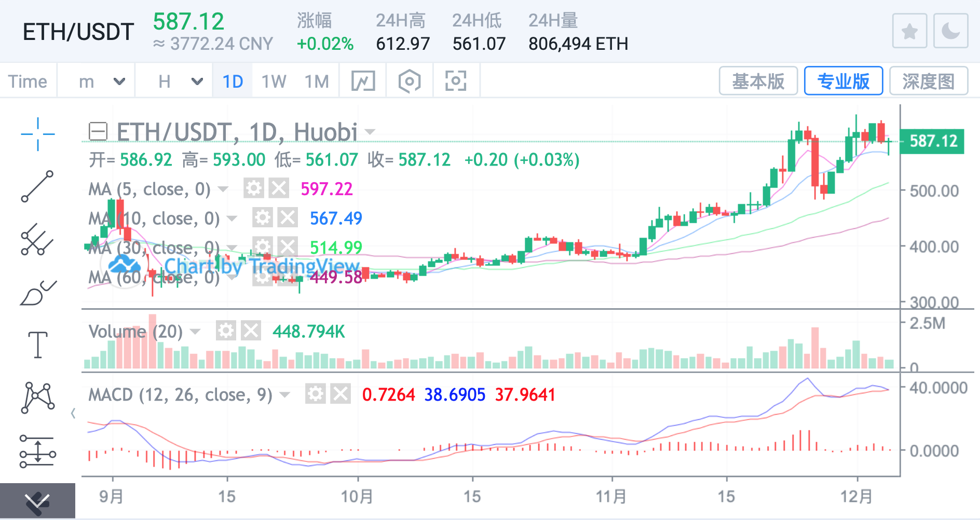Click the 11月 time axis marker
The image size is (980, 520).
click(611, 496)
